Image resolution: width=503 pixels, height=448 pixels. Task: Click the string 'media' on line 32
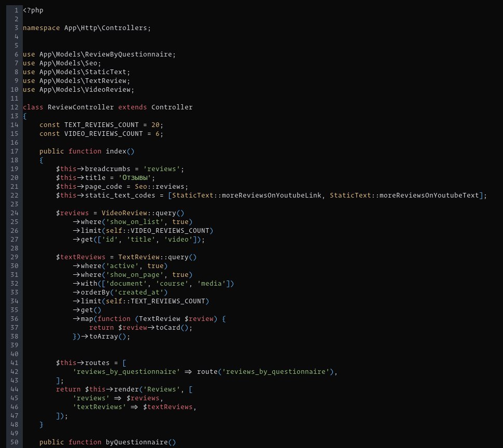click(212, 284)
